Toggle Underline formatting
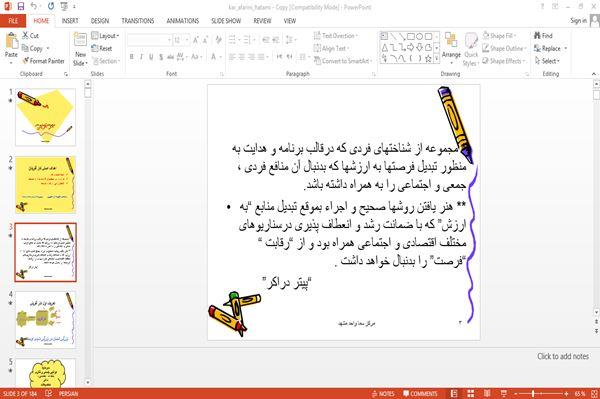600x399 pixels. (151, 57)
